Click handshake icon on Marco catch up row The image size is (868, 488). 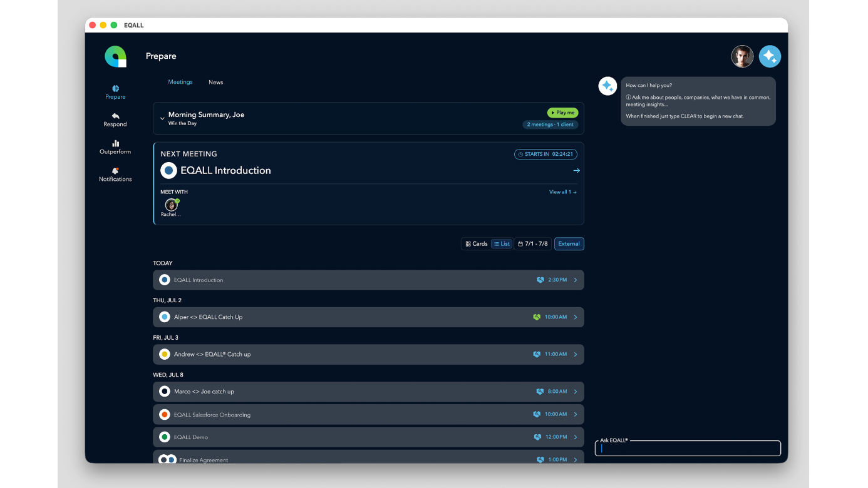pyautogui.click(x=540, y=392)
